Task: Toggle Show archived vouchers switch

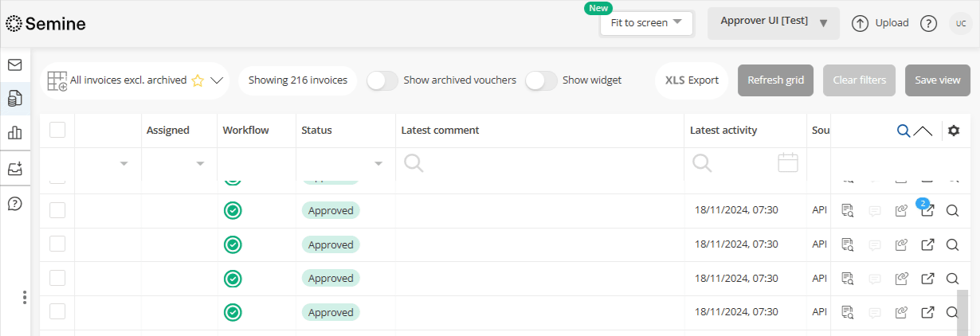Action: [x=382, y=80]
